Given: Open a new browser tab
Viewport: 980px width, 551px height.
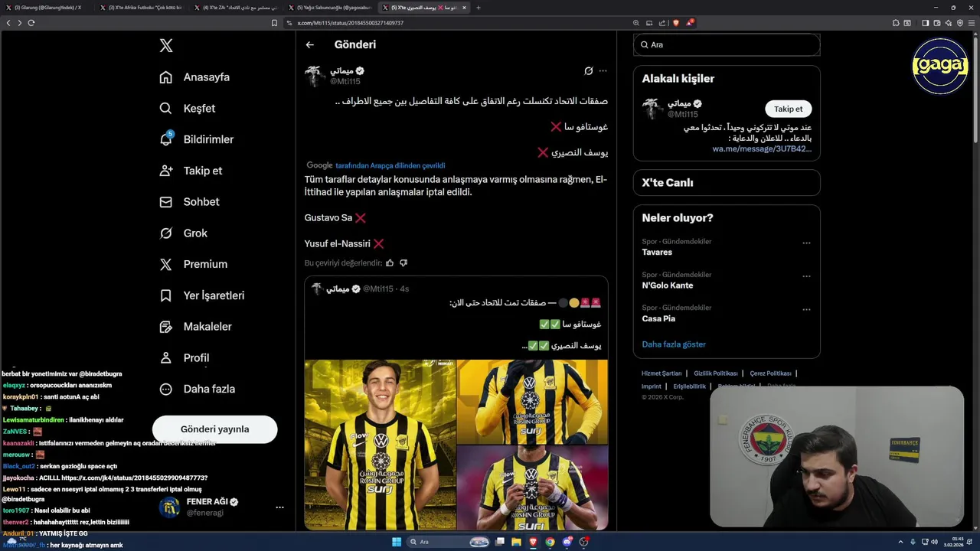Looking at the screenshot, I should tap(479, 8).
